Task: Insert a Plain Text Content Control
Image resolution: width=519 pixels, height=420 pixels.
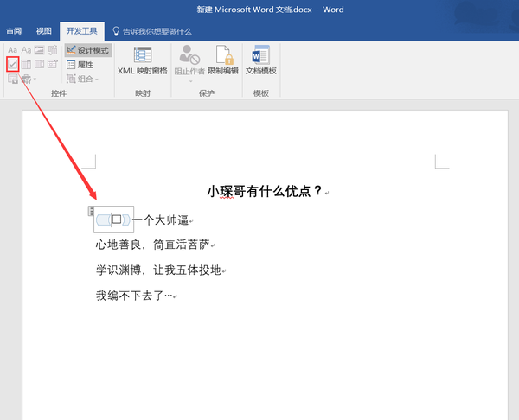Action: pos(26,51)
